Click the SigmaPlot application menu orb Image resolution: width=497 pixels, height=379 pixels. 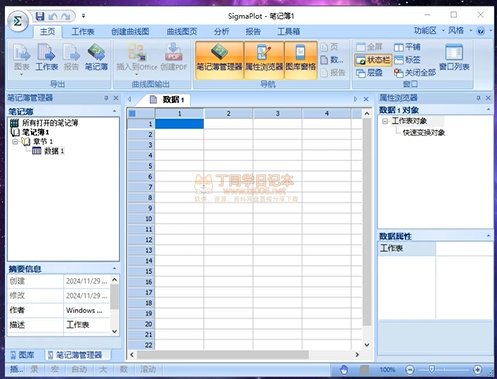point(17,21)
